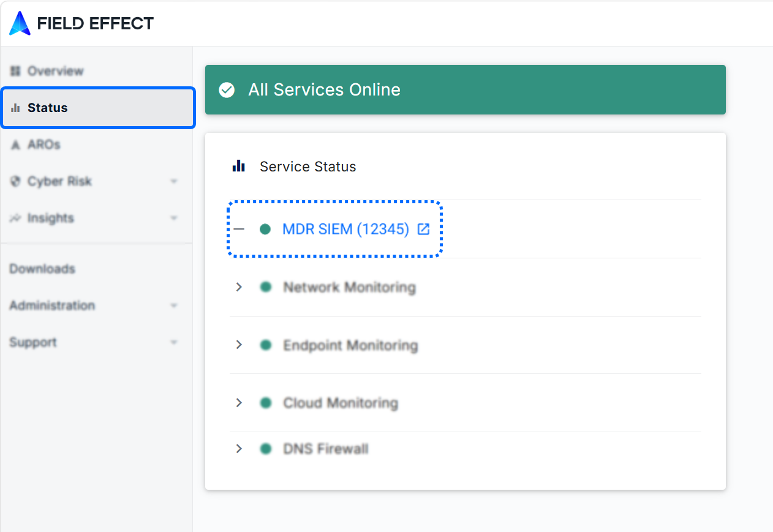The width and height of the screenshot is (773, 532).
Task: Expand the Support dropdown arrow
Action: [x=174, y=342]
